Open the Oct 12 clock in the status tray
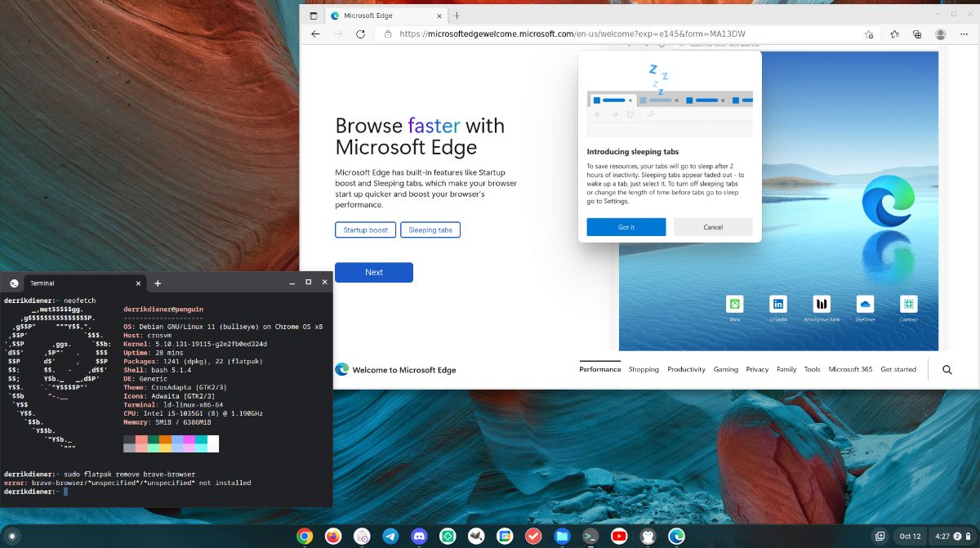 [911, 536]
